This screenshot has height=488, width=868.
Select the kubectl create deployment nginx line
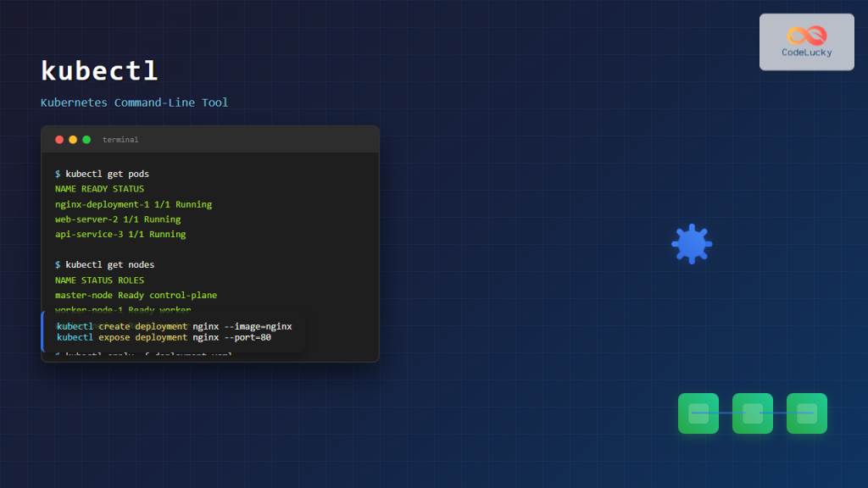[173, 325]
